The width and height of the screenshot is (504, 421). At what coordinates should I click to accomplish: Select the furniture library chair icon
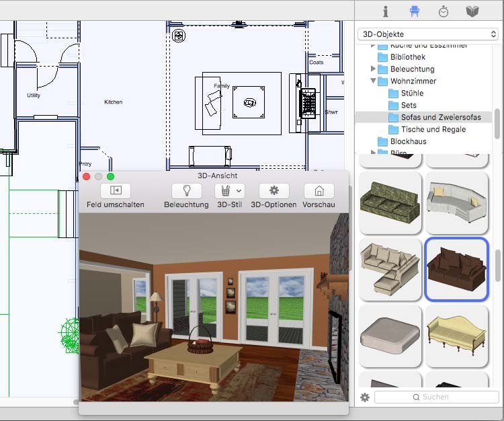[415, 11]
